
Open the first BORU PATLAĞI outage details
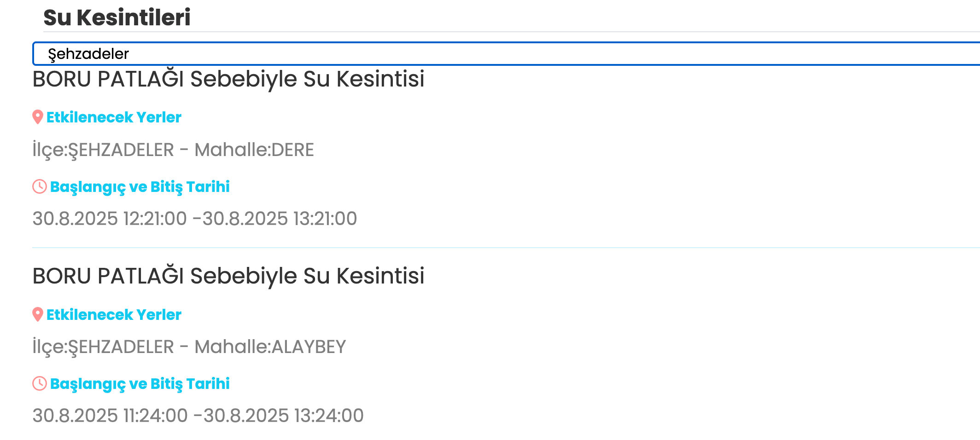tap(229, 79)
